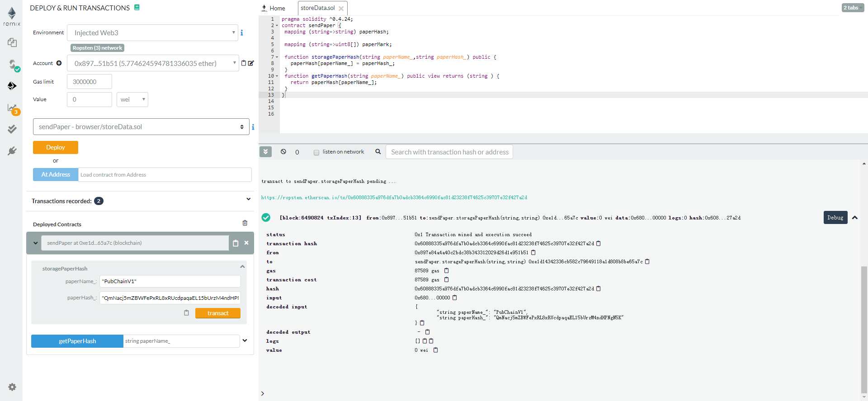Open the ropsten etherscan transaction link

[394, 197]
